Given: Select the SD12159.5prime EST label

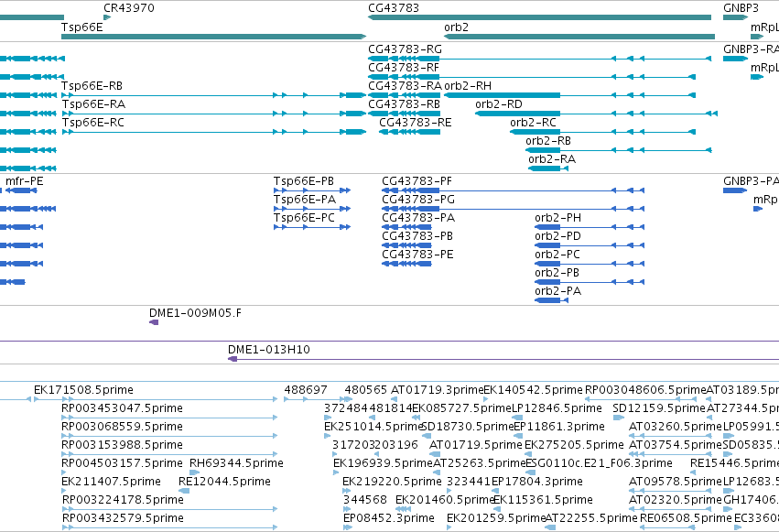Looking at the screenshot, I should click(x=659, y=408).
